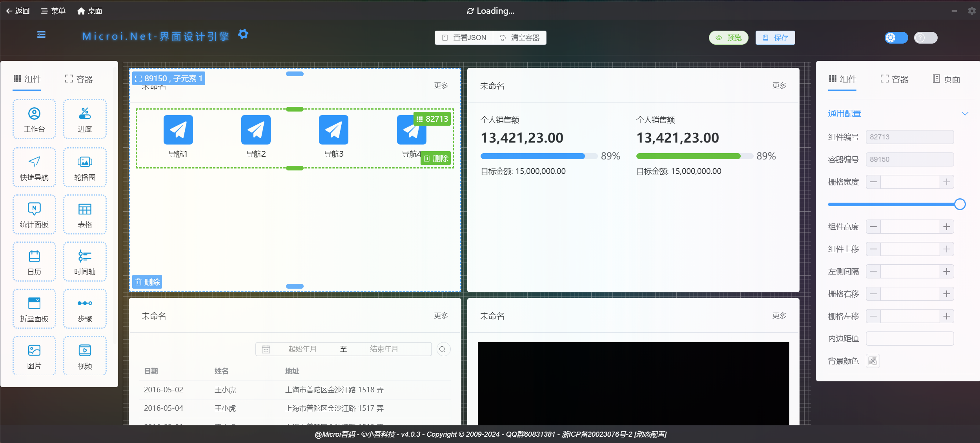Open the 背景颜色 color swatch

click(873, 361)
